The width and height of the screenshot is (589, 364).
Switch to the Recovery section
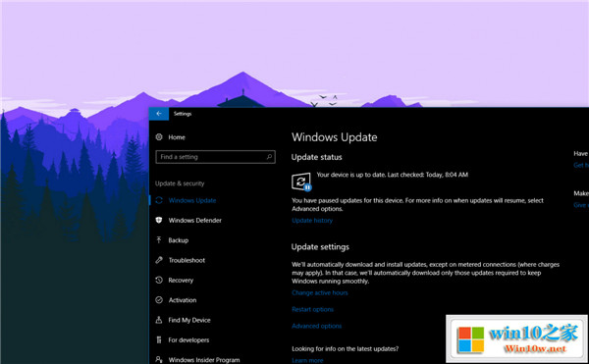[181, 280]
